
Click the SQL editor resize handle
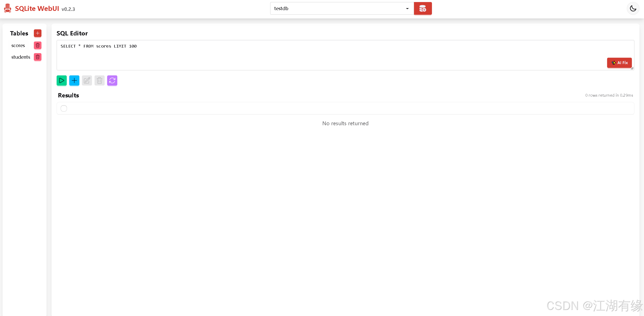coord(632,68)
